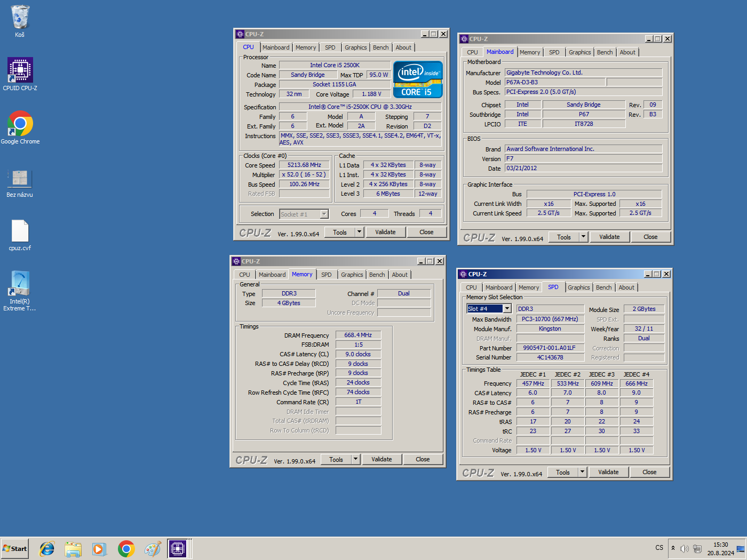
Task: Expand Tools dropdown arrow in Memory window
Action: pos(355,459)
